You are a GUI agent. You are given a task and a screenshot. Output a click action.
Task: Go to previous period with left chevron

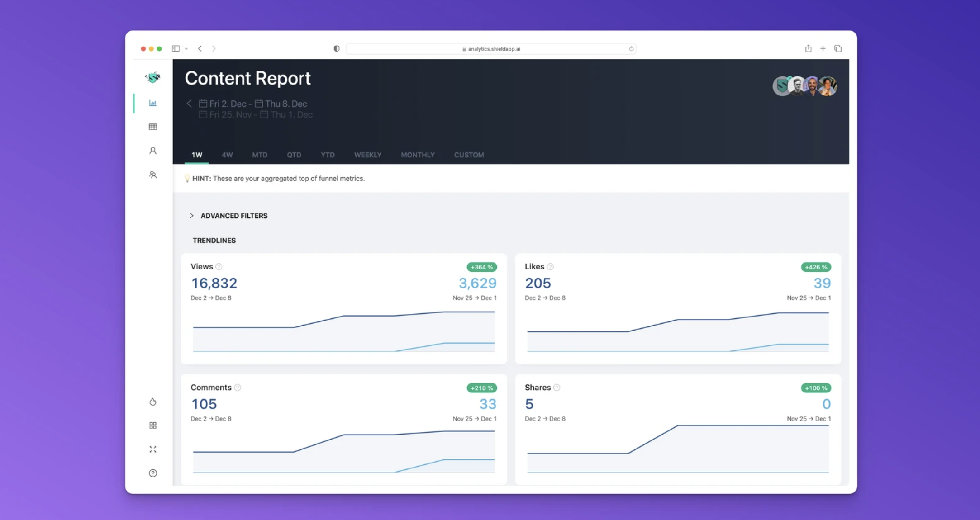189,104
